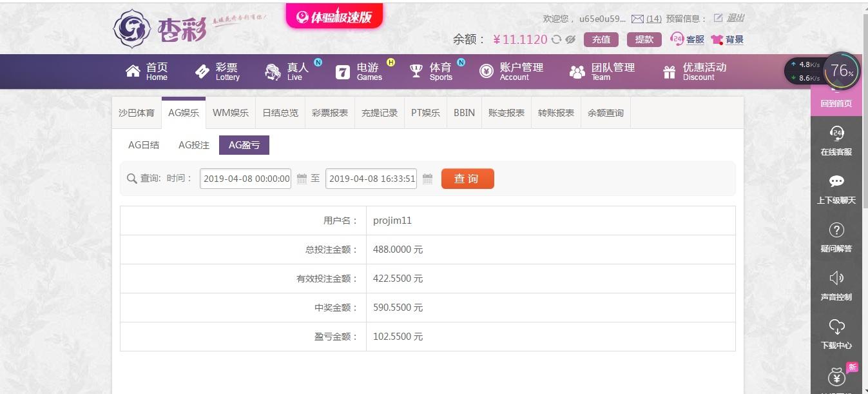868x394 pixels.
Task: Select the AG投注 sub-tab
Action: pyautogui.click(x=194, y=145)
